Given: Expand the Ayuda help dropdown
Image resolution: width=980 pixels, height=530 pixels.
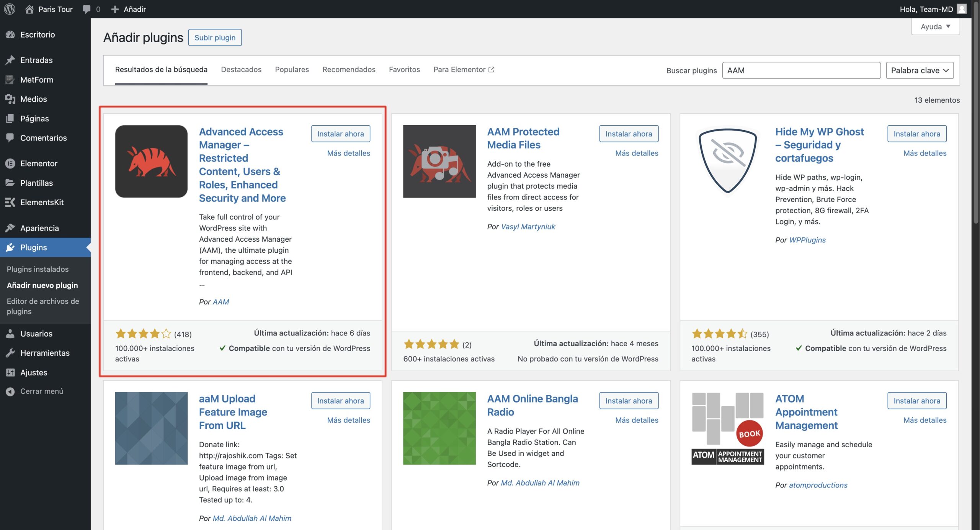Looking at the screenshot, I should click(x=935, y=26).
